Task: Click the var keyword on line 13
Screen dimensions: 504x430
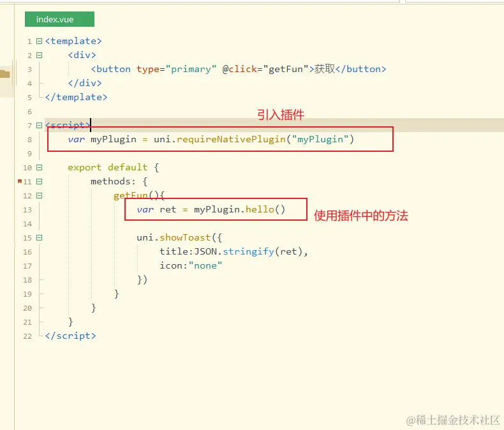Action: (145, 209)
